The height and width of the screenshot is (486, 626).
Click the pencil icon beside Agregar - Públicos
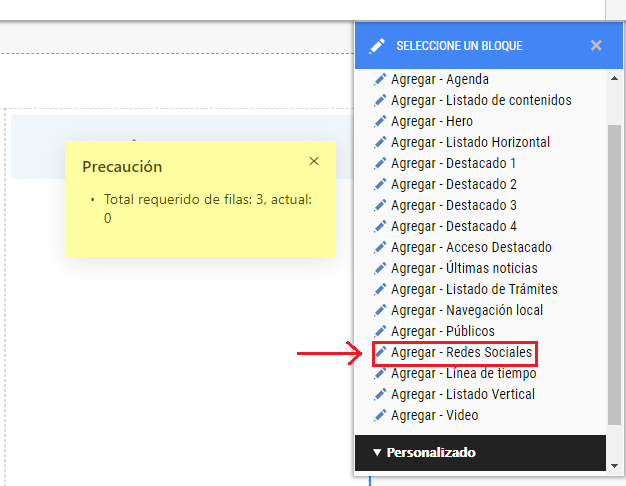click(x=380, y=331)
